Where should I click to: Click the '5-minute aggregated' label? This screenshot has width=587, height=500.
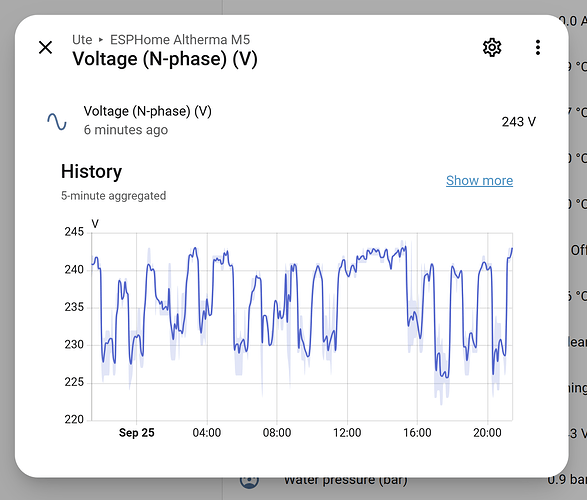tap(113, 196)
